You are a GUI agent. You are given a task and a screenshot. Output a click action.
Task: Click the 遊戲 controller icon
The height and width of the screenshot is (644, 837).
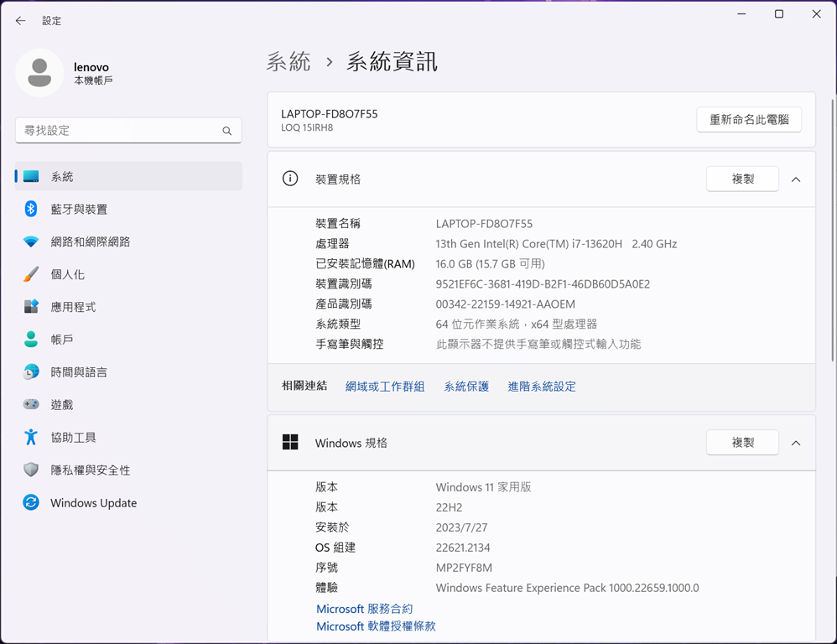(x=31, y=404)
